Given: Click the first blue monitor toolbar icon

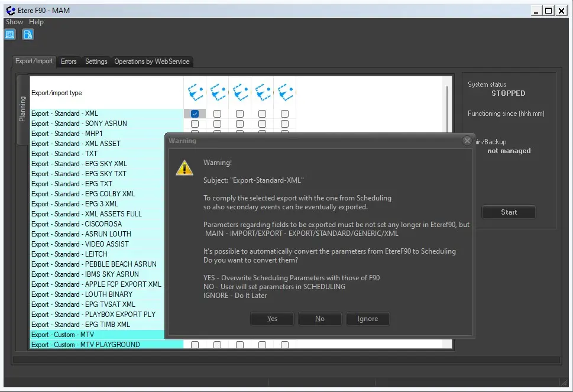Looking at the screenshot, I should [10, 35].
